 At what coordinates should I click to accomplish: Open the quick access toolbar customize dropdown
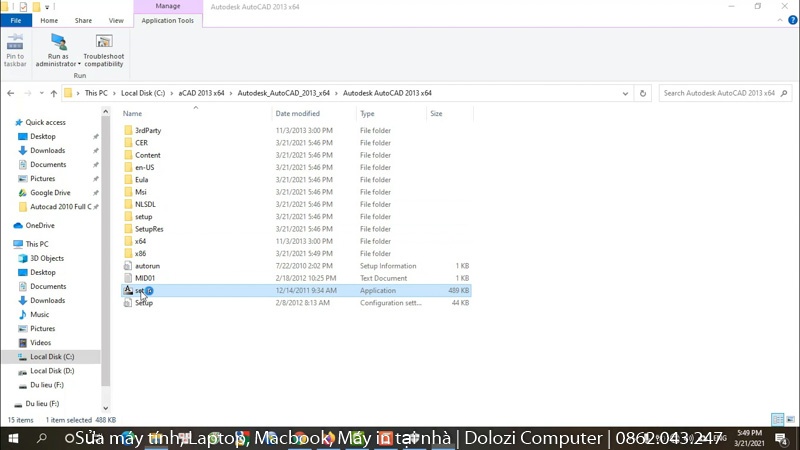coord(47,7)
